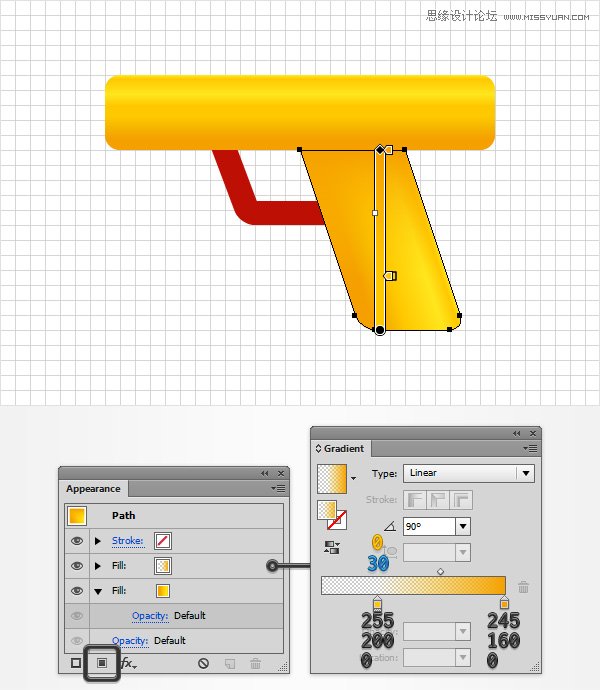The image size is (600, 690).
Task: Click the gradient midpoint diamond
Action: (x=440, y=572)
